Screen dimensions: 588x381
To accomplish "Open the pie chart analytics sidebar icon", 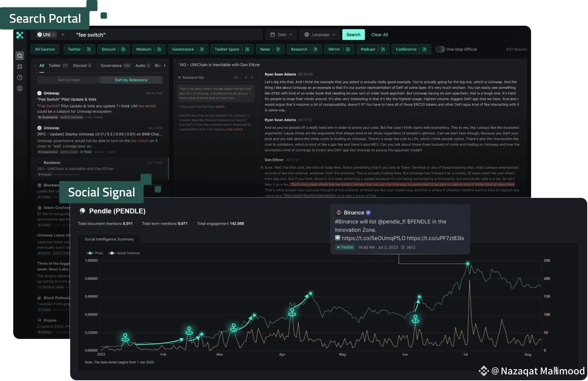I will (x=20, y=78).
